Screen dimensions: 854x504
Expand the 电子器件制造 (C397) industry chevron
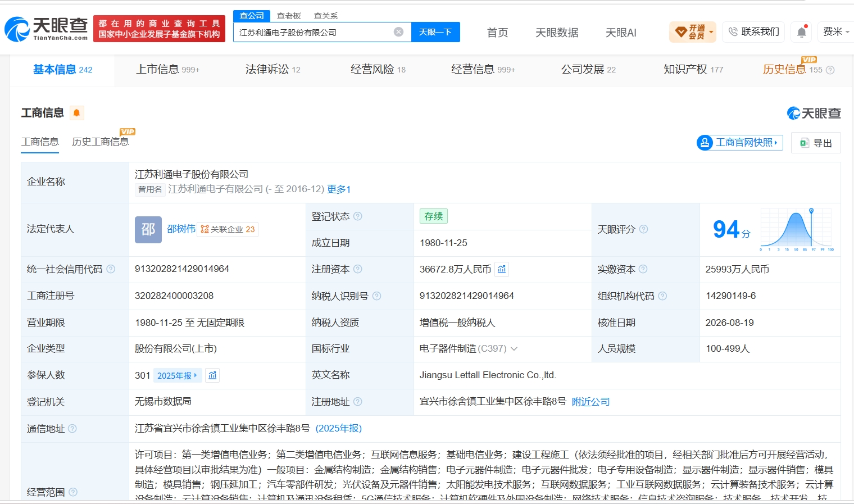[514, 349]
